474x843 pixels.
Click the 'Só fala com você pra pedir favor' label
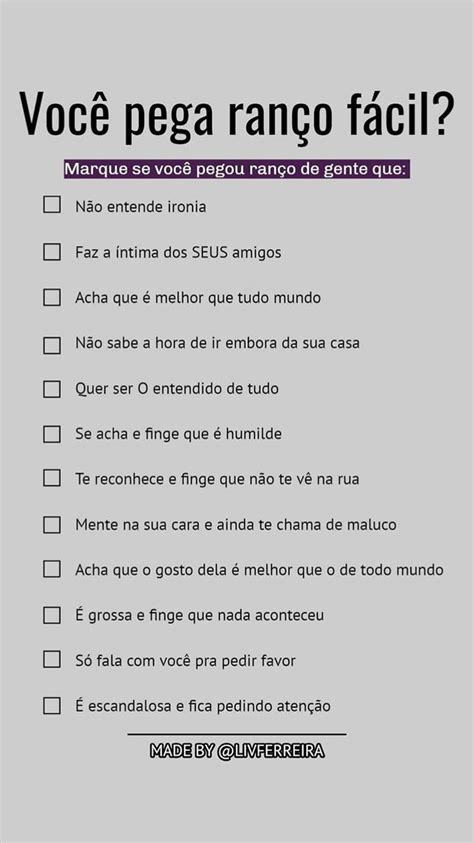coord(185,661)
